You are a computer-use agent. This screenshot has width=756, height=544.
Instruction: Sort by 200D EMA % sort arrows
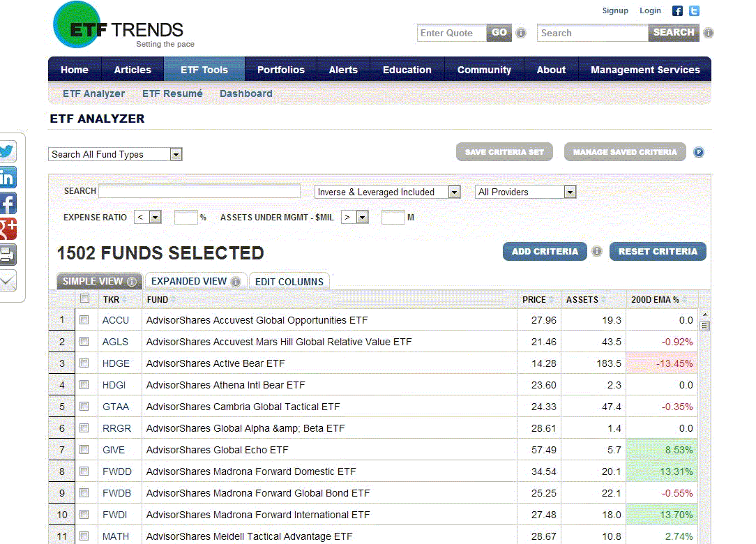684,300
